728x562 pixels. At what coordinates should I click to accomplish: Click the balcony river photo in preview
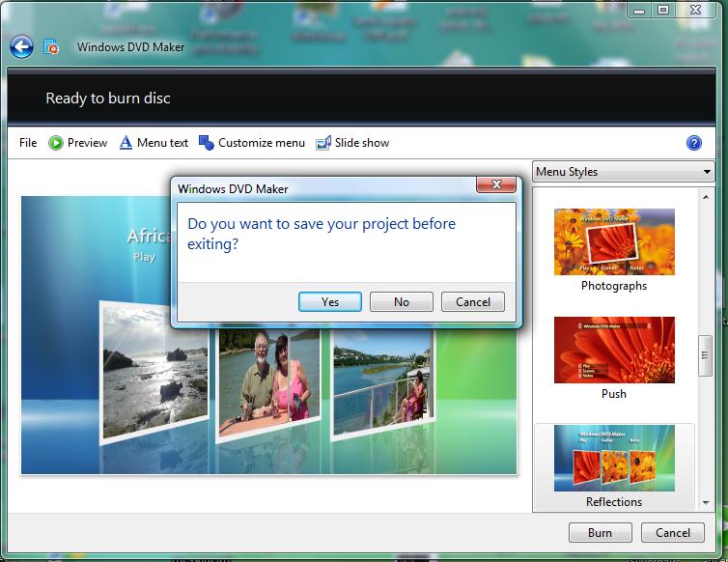(x=383, y=382)
